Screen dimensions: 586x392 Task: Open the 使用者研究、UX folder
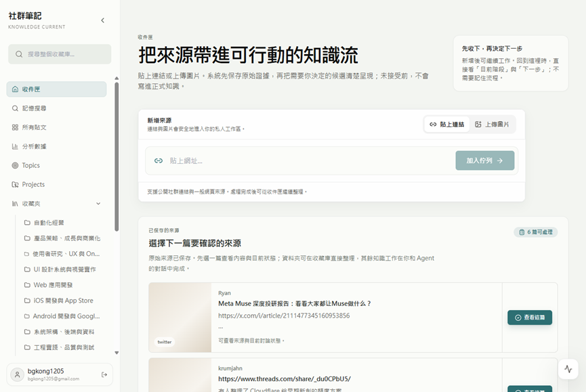tap(62, 254)
